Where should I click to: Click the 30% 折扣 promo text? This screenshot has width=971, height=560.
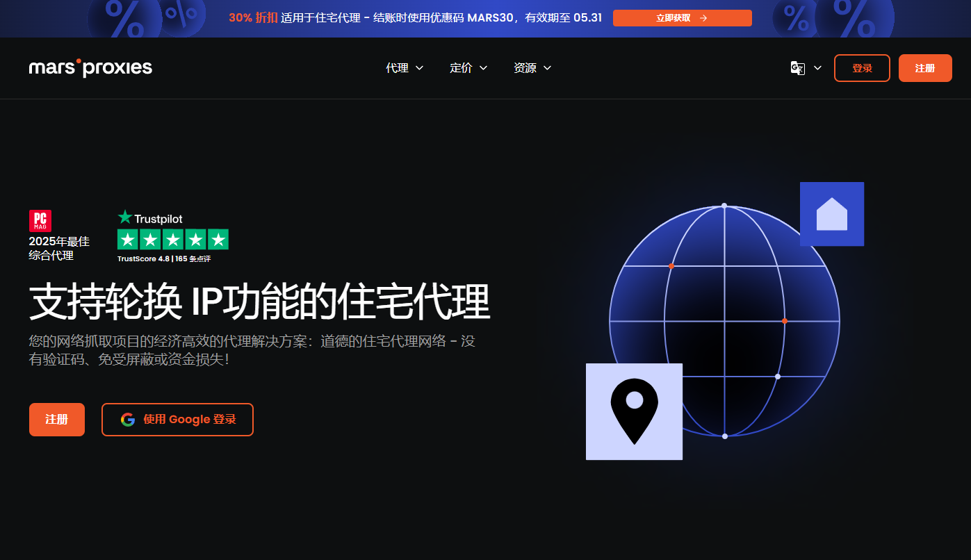pos(253,18)
